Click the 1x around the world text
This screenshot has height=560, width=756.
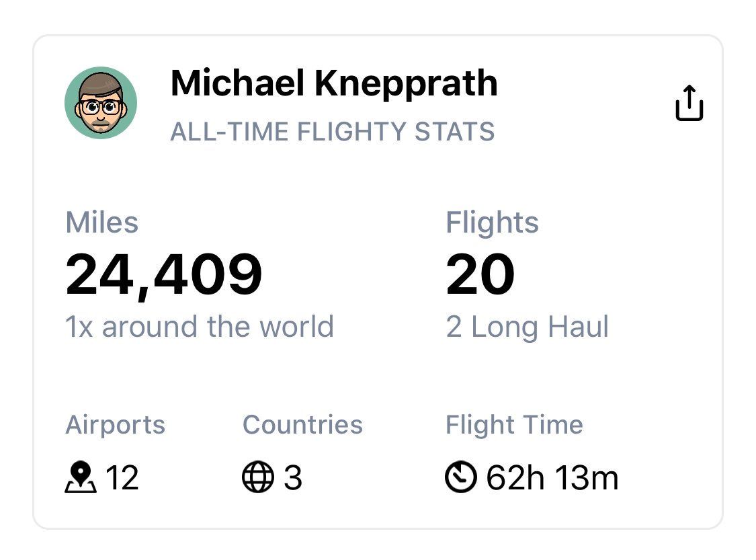(199, 327)
